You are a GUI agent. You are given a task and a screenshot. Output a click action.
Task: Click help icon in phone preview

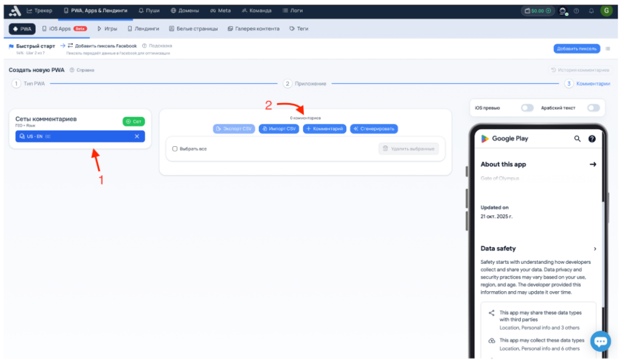tap(592, 139)
